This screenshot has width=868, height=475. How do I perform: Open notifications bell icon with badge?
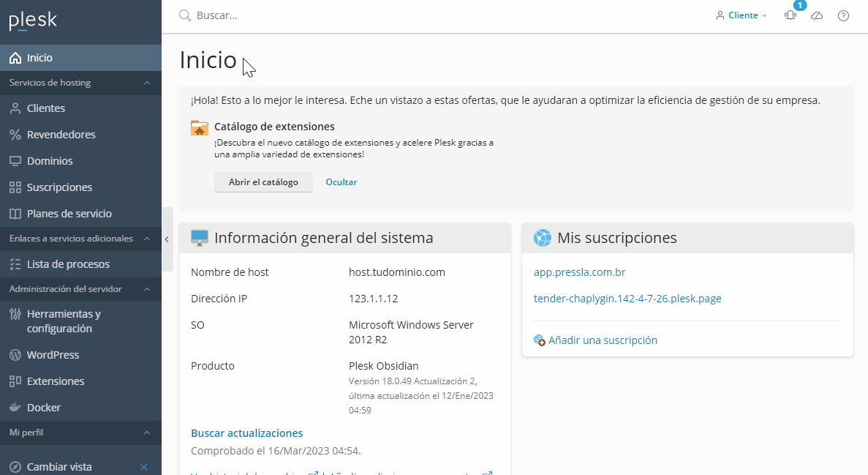(790, 15)
